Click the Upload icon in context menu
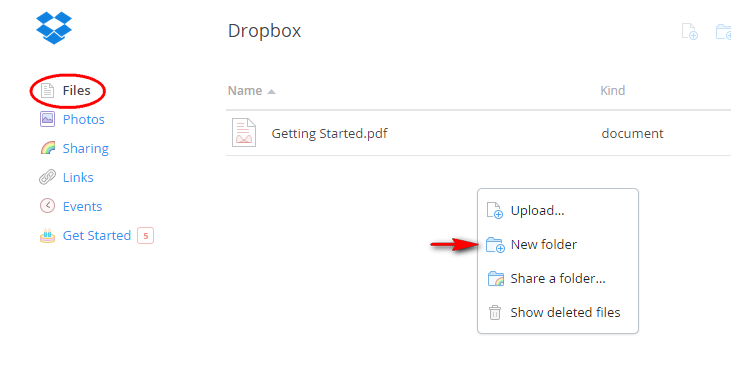The width and height of the screenshot is (731, 384). (x=495, y=211)
